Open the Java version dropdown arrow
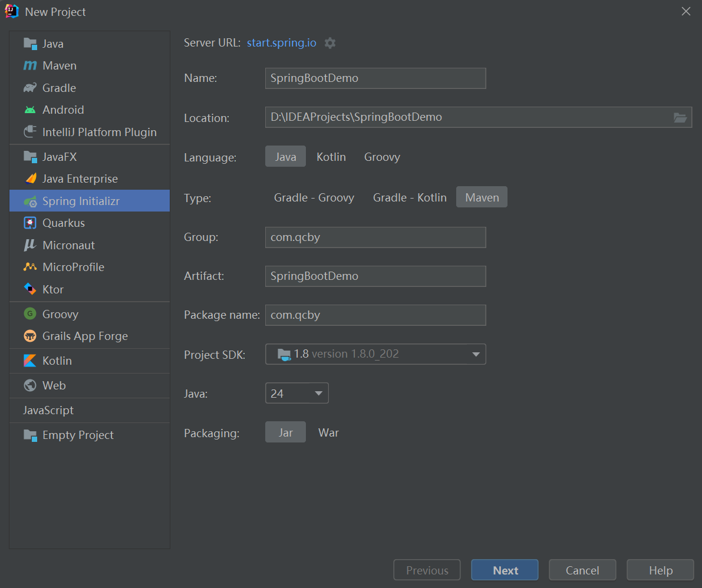Viewport: 702px width, 588px height. [x=318, y=394]
